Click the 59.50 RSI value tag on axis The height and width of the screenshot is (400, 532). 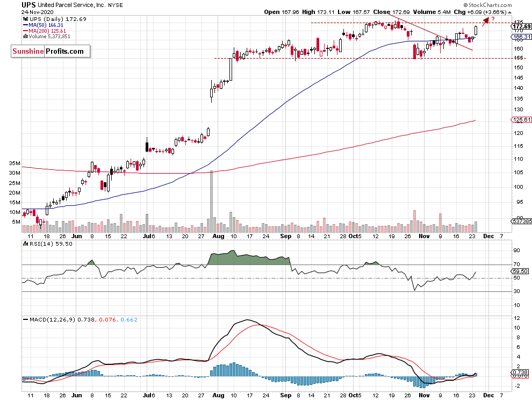click(520, 271)
